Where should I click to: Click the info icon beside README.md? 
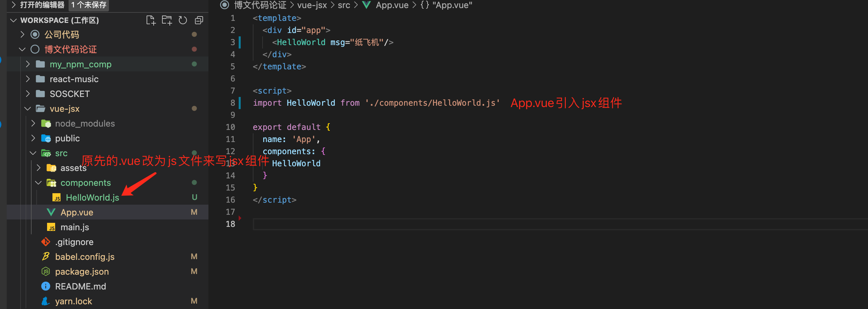(45, 286)
